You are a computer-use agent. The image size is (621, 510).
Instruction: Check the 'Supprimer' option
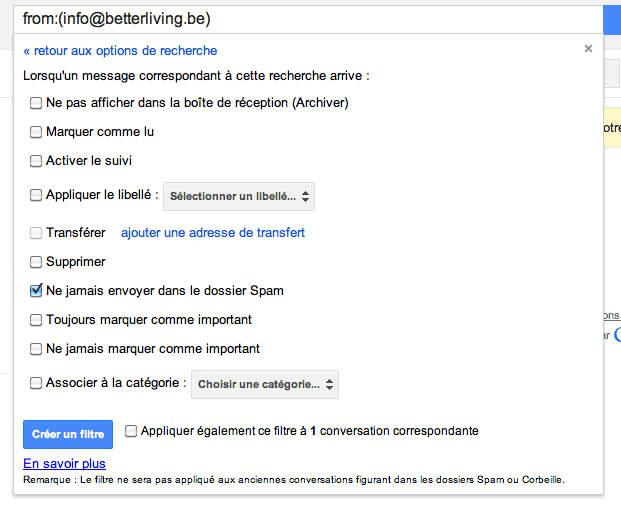pos(36,262)
